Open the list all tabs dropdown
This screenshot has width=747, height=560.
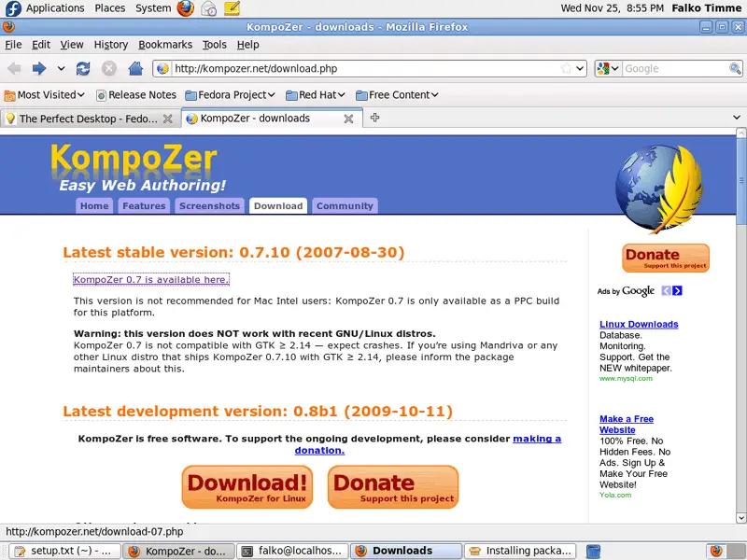(x=737, y=118)
